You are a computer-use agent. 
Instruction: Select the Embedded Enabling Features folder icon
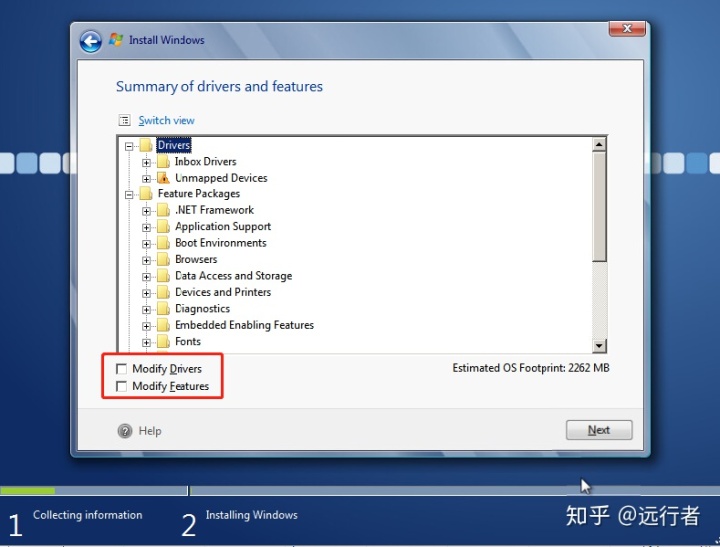click(163, 325)
